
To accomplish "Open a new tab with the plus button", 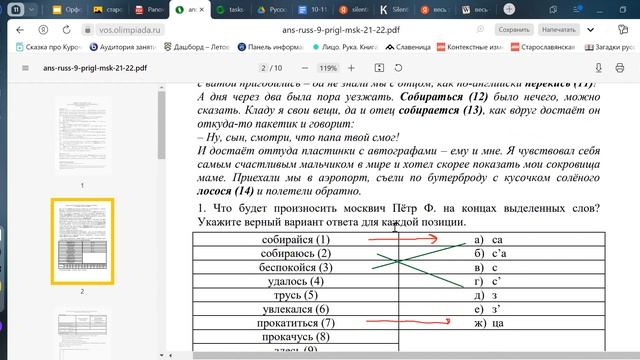I will point(509,9).
